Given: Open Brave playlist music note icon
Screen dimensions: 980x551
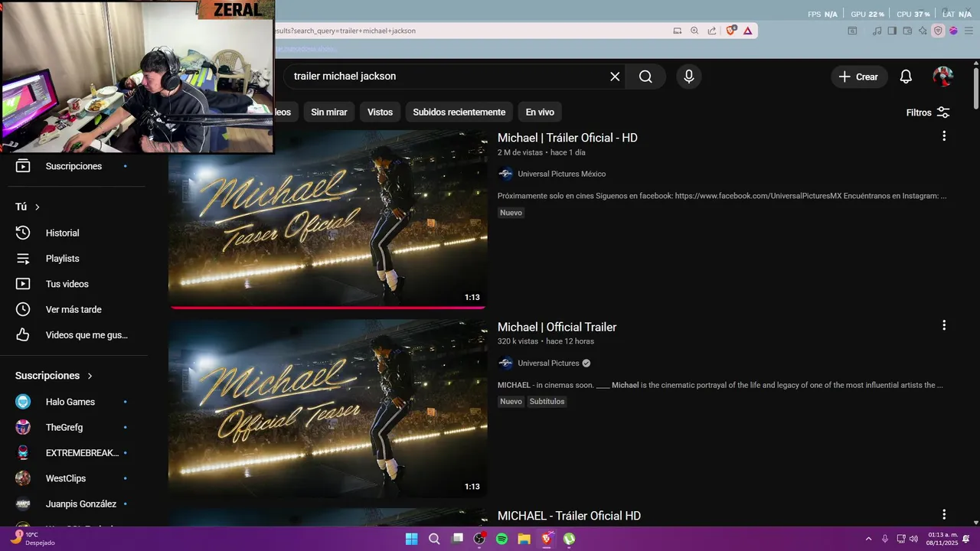Looking at the screenshot, I should pos(877,31).
